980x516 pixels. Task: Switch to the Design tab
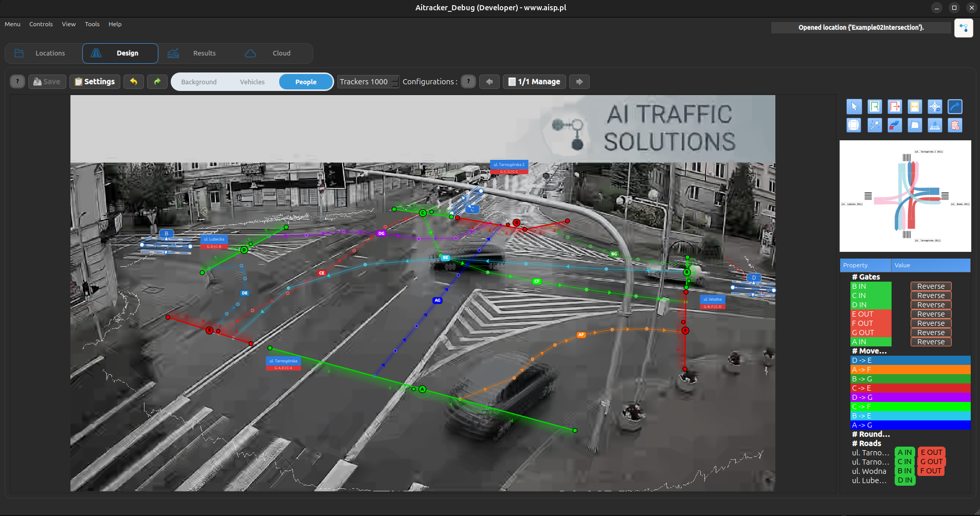coord(120,53)
